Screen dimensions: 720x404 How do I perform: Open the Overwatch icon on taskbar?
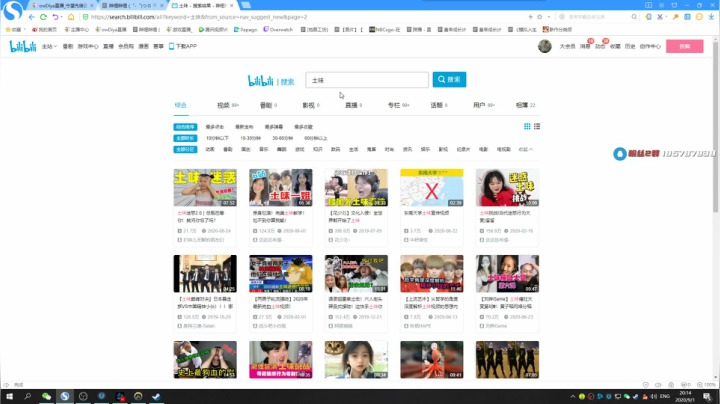point(138,396)
